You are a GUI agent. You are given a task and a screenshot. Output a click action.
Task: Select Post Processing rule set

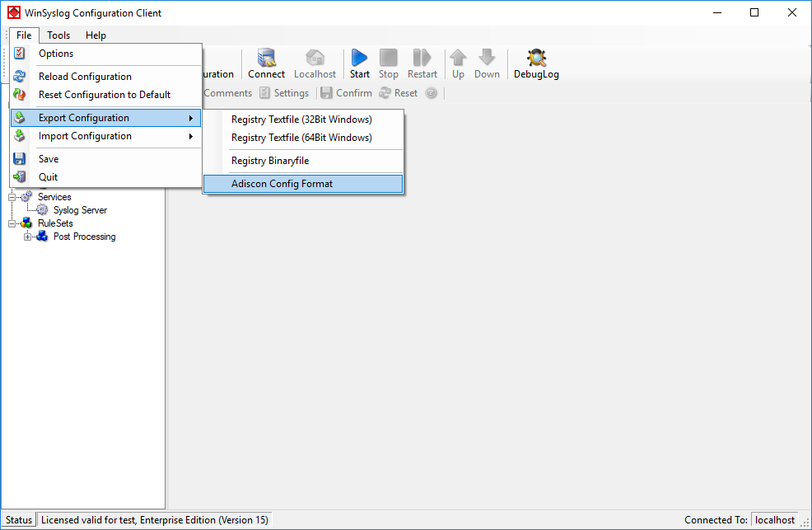coord(84,237)
